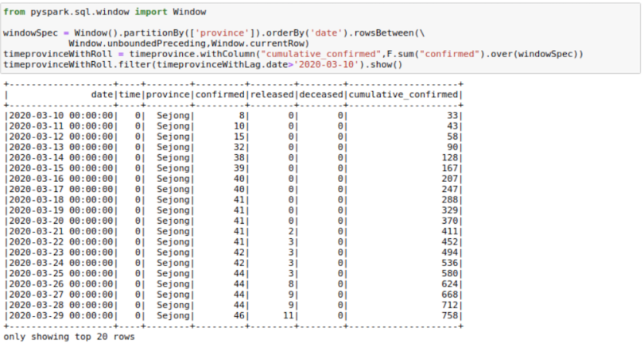Click confirmed value 10 in 2020-03-11 row
This screenshot has height=347, width=644.
tap(239, 126)
